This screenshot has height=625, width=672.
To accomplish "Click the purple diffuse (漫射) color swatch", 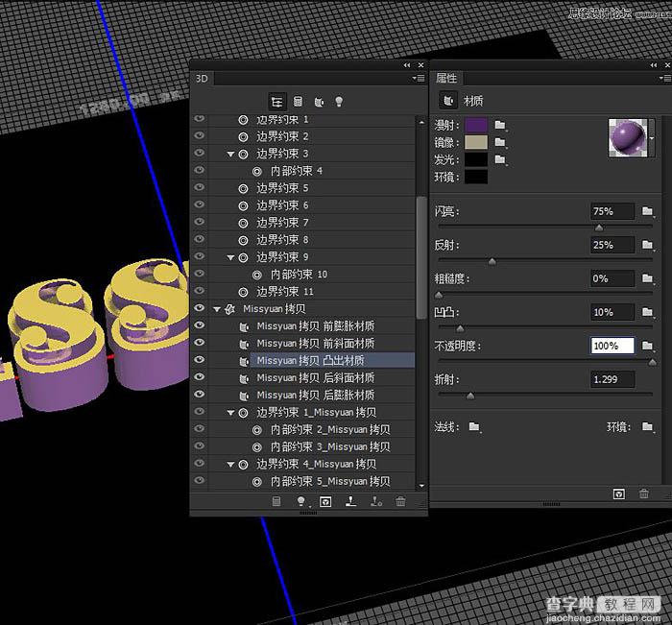I will 476,125.
